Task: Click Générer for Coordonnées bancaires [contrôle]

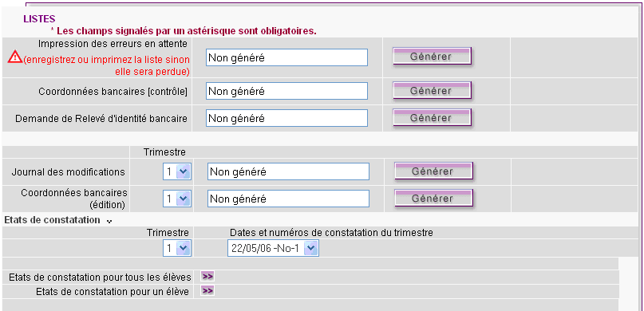Action: [432, 91]
